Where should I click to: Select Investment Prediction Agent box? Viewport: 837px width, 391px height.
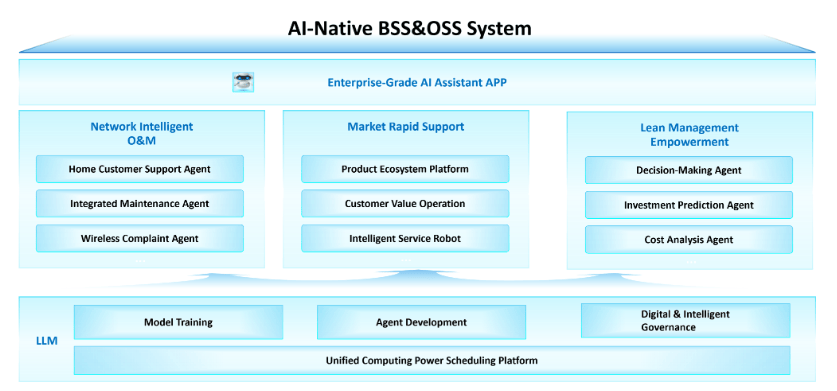coord(689,205)
